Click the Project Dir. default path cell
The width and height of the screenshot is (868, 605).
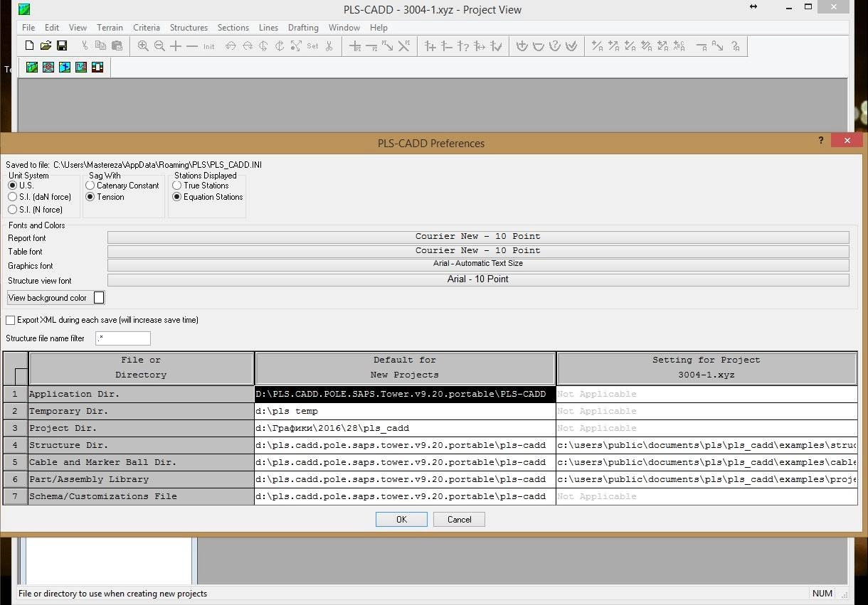(405, 428)
